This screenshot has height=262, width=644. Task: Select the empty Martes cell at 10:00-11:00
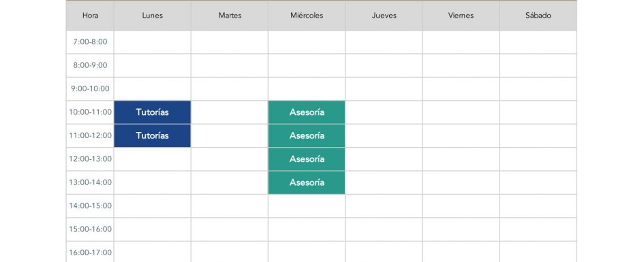coord(230,112)
